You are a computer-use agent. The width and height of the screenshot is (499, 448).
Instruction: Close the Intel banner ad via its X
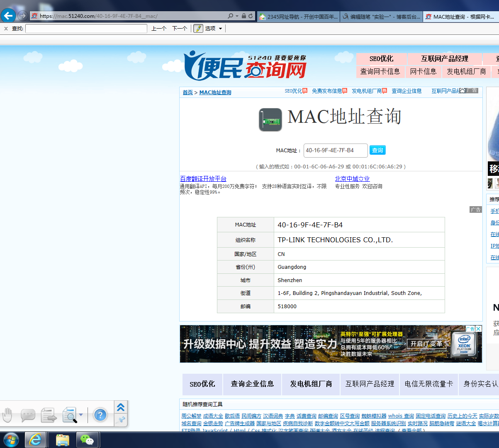point(478,329)
